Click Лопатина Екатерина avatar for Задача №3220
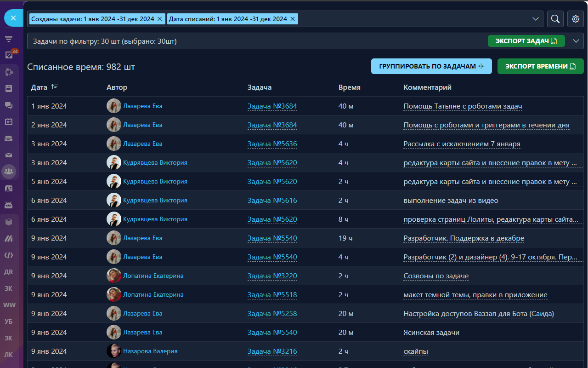This screenshot has width=588, height=368. point(114,276)
